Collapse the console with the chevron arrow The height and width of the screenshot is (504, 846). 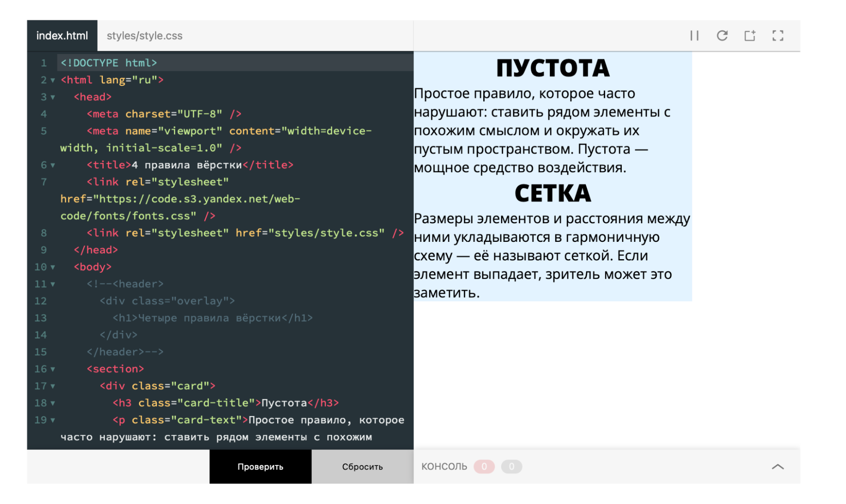pos(777,467)
